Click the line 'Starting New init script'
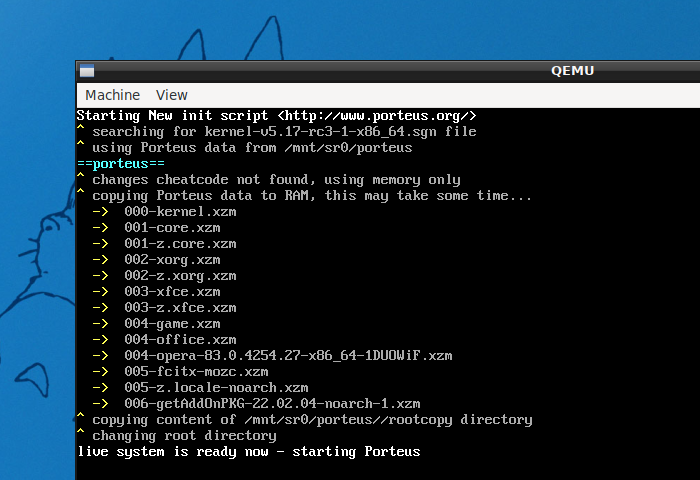 click(276, 116)
